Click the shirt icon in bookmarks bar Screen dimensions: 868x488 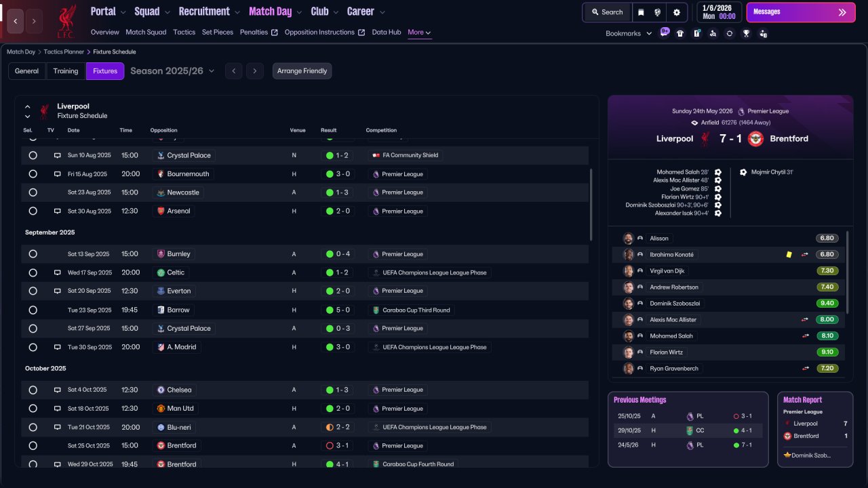pyautogui.click(x=680, y=33)
